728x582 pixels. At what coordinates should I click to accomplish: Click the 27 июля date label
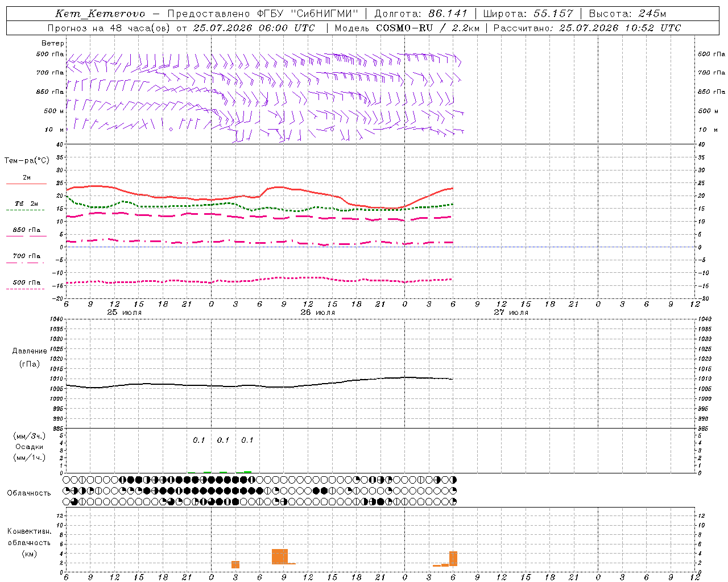tap(511, 313)
